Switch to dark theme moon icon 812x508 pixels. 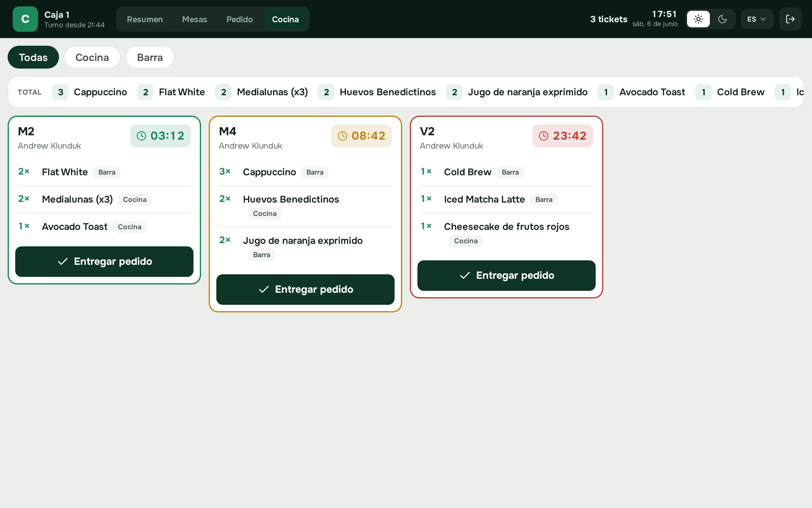[x=723, y=19]
